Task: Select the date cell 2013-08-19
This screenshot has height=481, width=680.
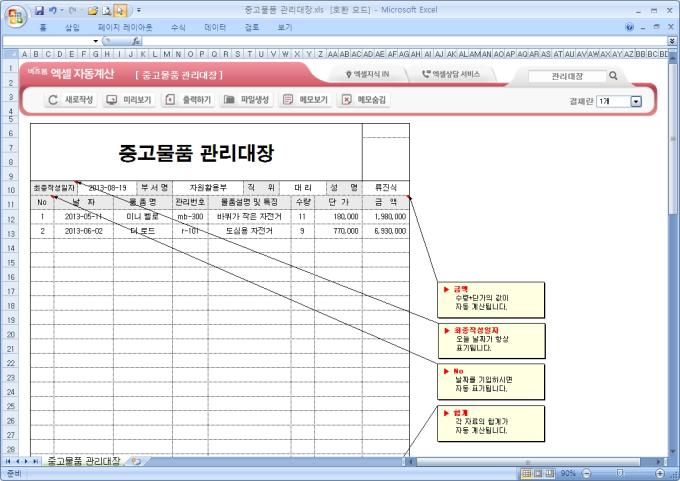Action: click(107, 188)
